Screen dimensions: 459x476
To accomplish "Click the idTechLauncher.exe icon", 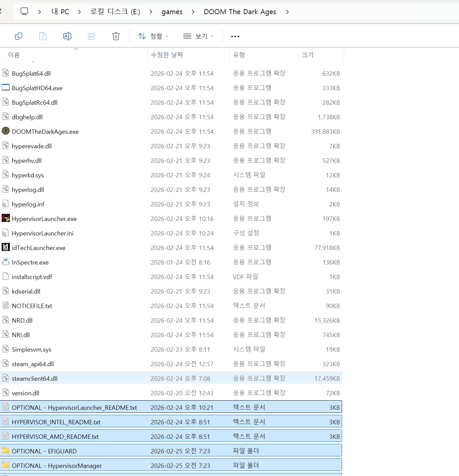I will pos(6,247).
